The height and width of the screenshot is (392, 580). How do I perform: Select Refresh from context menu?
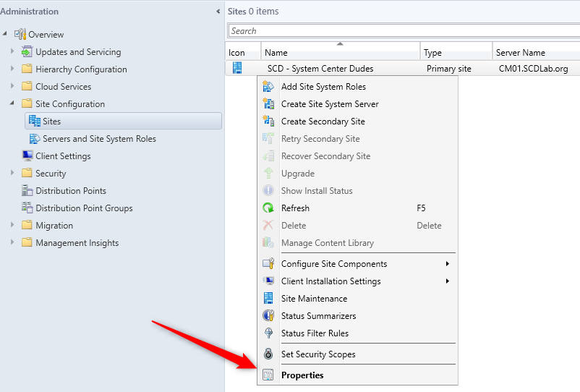click(x=357, y=208)
